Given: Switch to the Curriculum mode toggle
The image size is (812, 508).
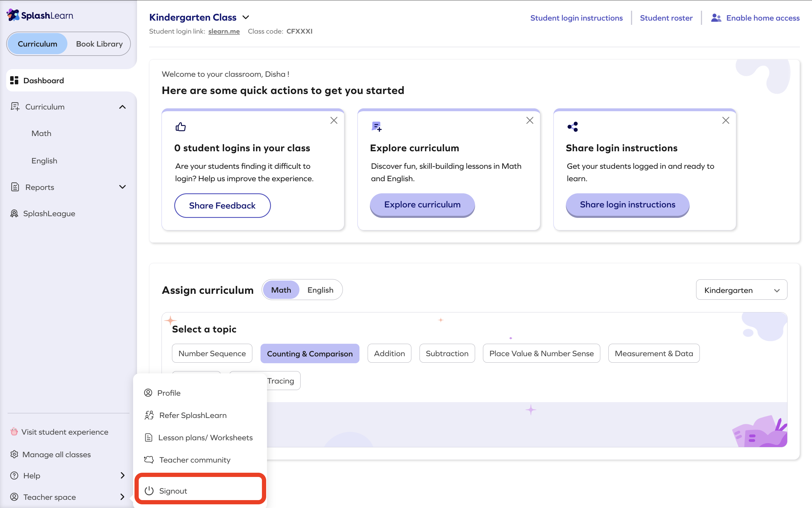Looking at the screenshot, I should pyautogui.click(x=37, y=44).
